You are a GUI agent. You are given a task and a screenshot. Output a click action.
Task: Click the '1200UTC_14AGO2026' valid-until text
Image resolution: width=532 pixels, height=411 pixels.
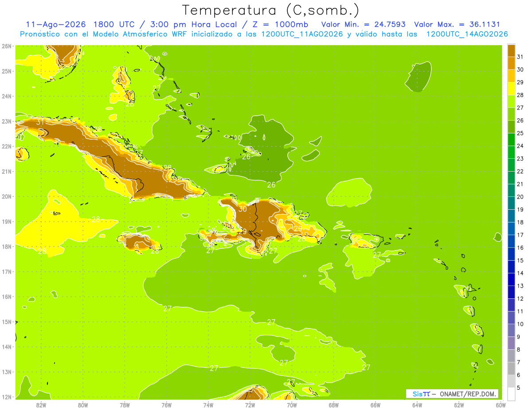tap(467, 34)
